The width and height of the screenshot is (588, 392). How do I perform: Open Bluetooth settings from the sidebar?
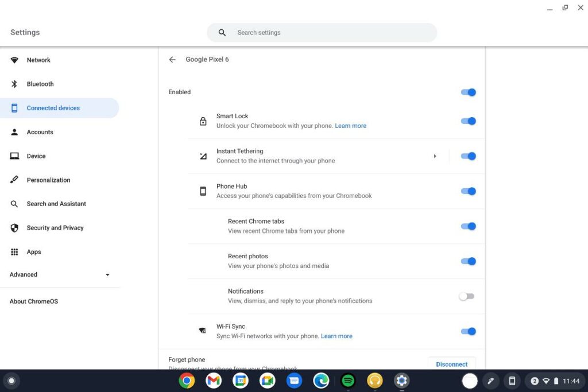pos(40,84)
